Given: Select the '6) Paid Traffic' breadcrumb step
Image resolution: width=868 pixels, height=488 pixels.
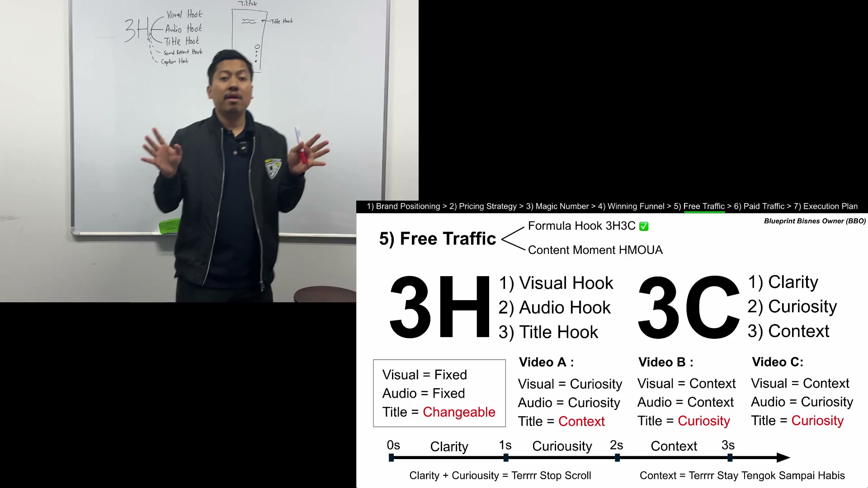Looking at the screenshot, I should tap(759, 206).
